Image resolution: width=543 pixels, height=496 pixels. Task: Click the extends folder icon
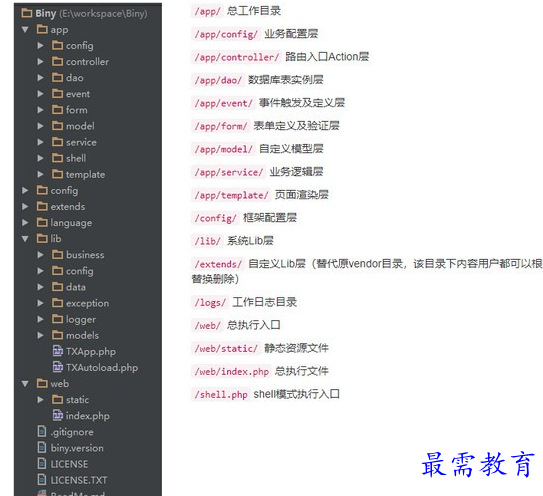click(x=42, y=206)
